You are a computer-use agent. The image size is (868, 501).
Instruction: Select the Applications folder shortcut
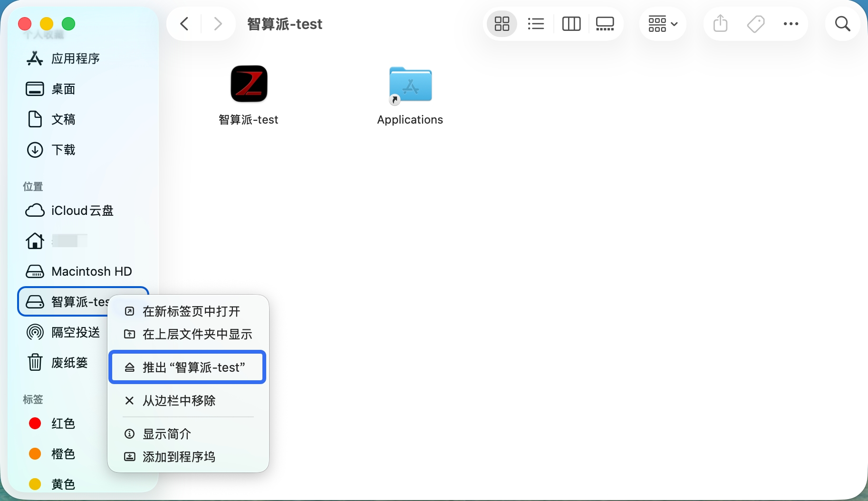point(410,85)
